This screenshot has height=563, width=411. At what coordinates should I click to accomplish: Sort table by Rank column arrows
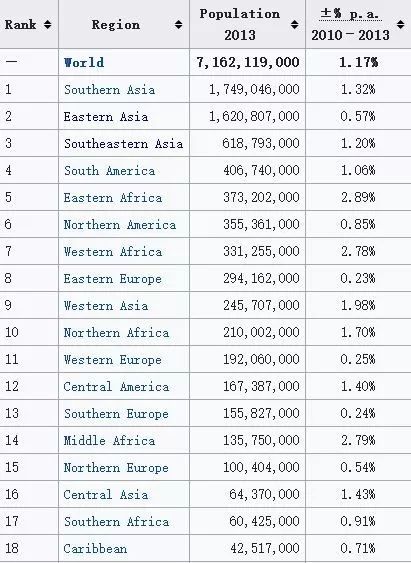[x=47, y=25]
